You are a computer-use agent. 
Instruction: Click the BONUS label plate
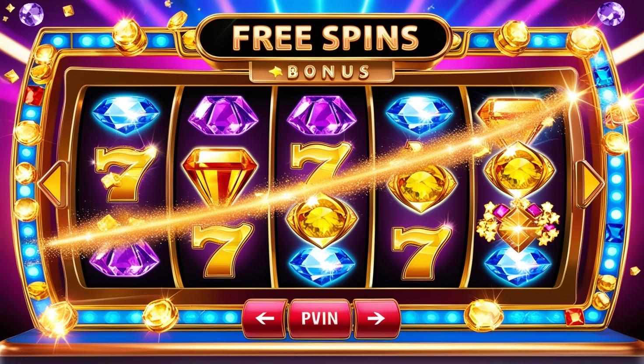pyautogui.click(x=322, y=71)
